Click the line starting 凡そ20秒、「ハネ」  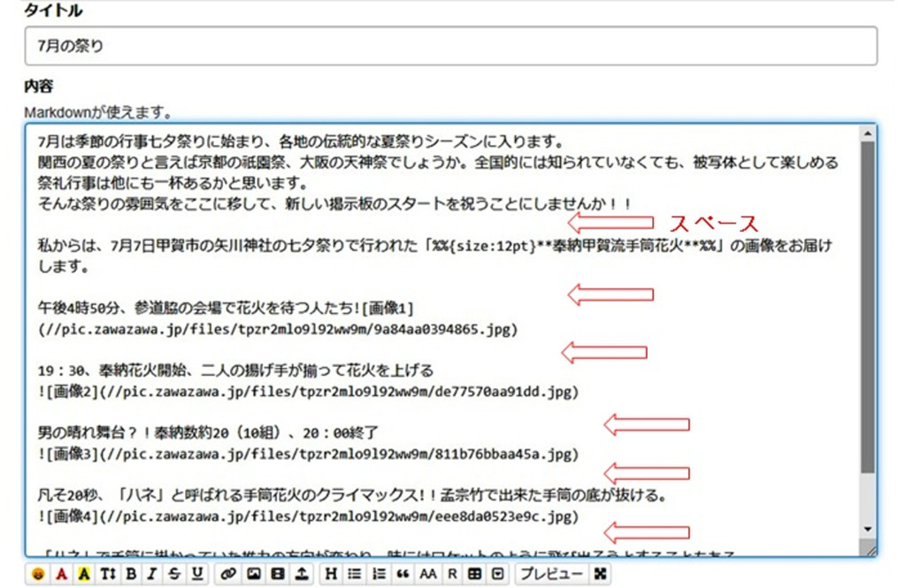click(x=353, y=495)
